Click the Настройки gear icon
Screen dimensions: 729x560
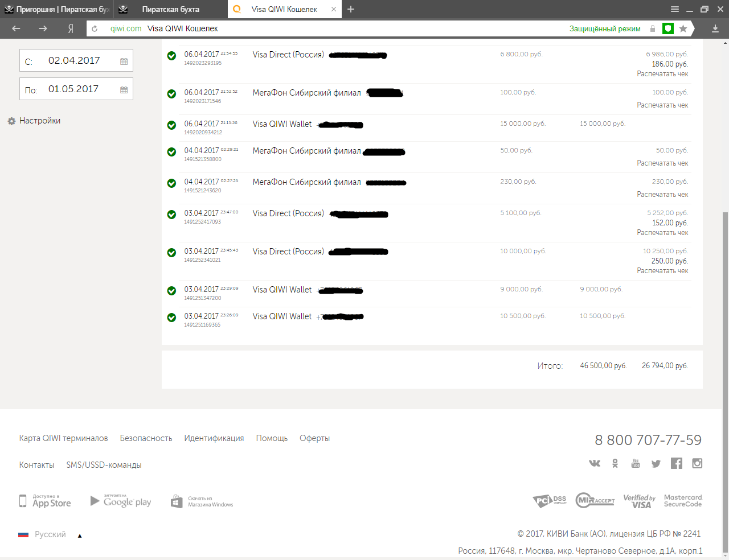[11, 121]
